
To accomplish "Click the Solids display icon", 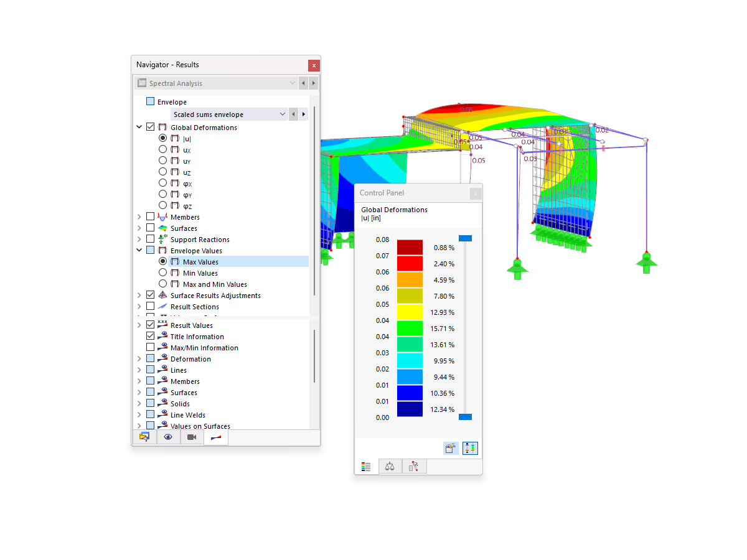I will (x=162, y=404).
